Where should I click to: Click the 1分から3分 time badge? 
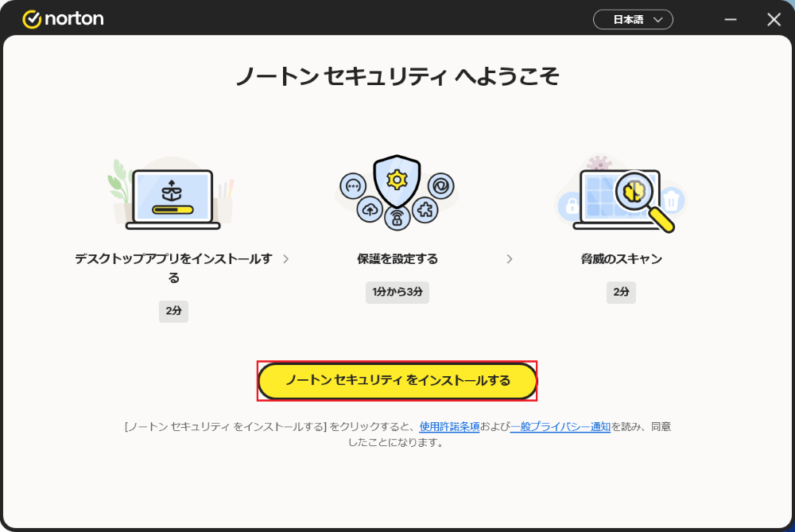click(397, 292)
